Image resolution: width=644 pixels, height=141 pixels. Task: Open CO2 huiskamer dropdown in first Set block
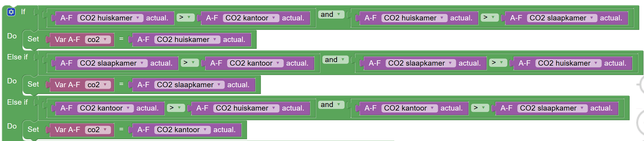(x=187, y=40)
